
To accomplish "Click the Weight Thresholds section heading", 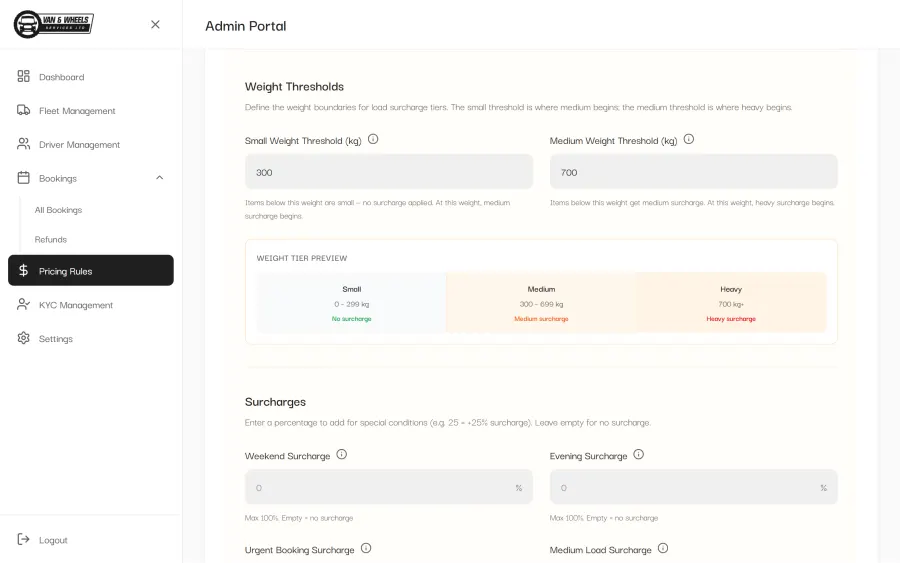I will [294, 87].
